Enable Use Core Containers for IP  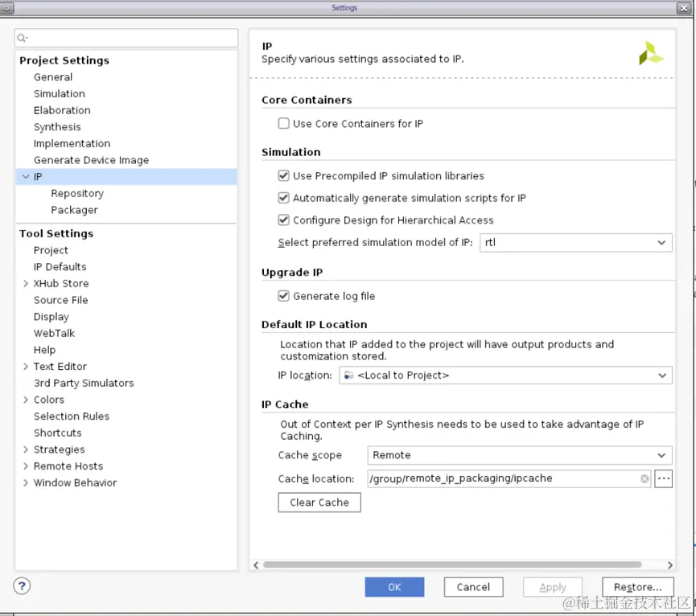click(x=284, y=124)
